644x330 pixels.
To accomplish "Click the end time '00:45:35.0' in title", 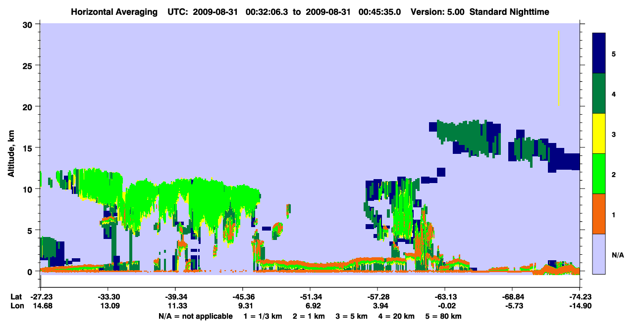I will point(380,11).
